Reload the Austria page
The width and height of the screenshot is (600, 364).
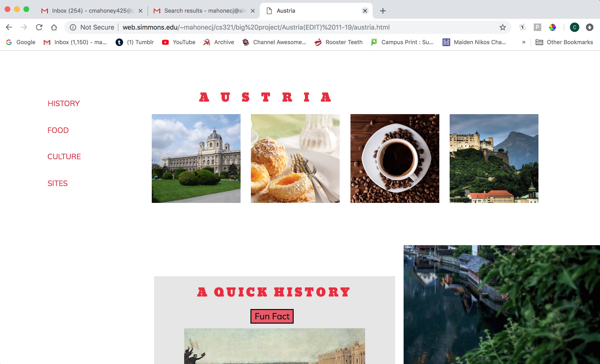click(39, 27)
